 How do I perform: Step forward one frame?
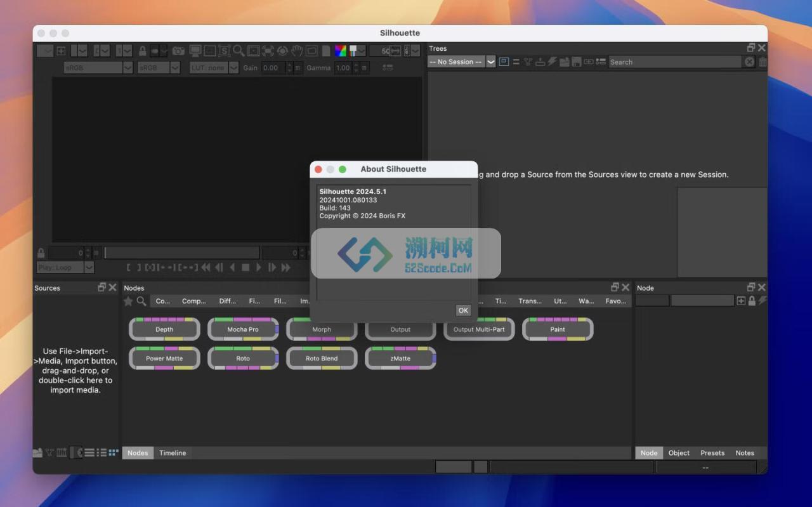tap(272, 267)
